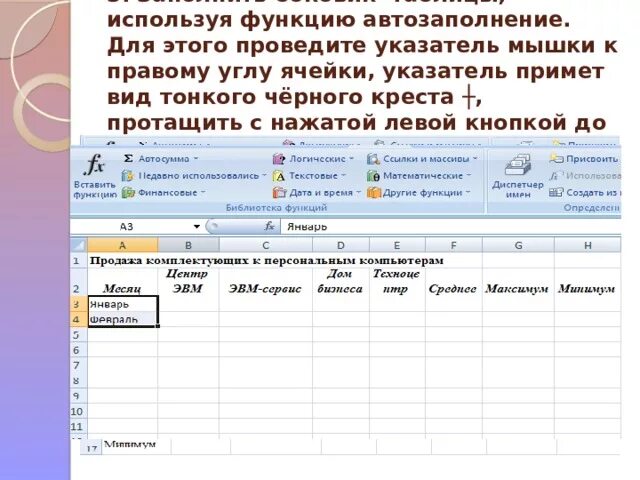Open the Name Manager icon

coord(518,165)
